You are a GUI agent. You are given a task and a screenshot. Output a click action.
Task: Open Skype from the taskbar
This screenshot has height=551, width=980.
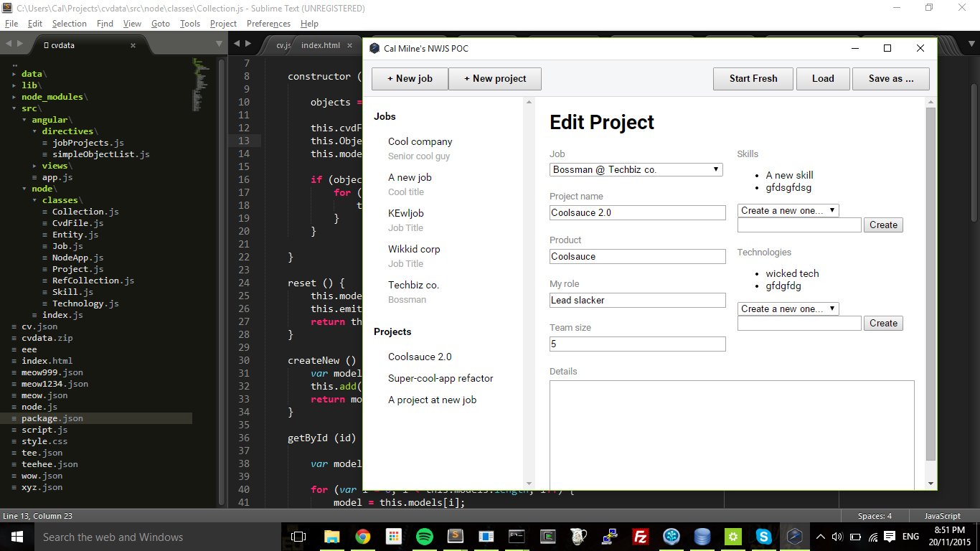pos(763,536)
